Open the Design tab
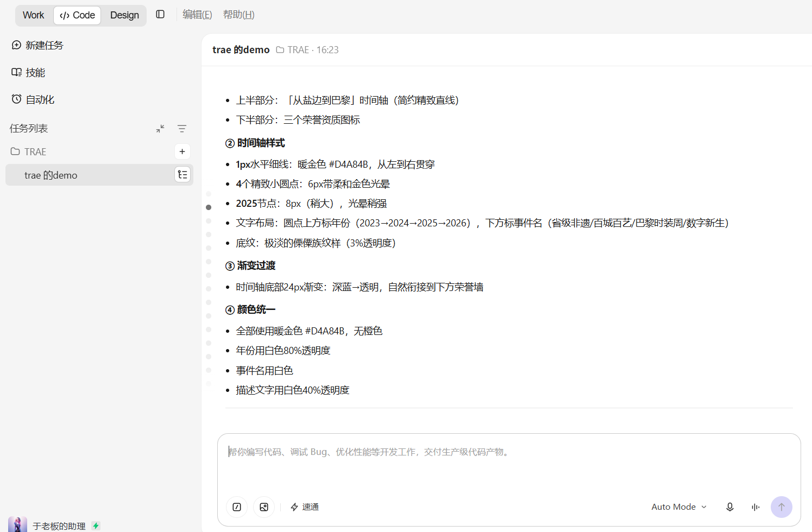The height and width of the screenshot is (532, 812). pos(124,15)
